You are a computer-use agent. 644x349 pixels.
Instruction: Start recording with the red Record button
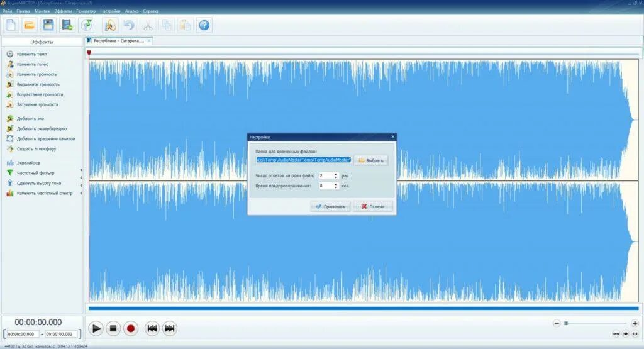click(131, 328)
